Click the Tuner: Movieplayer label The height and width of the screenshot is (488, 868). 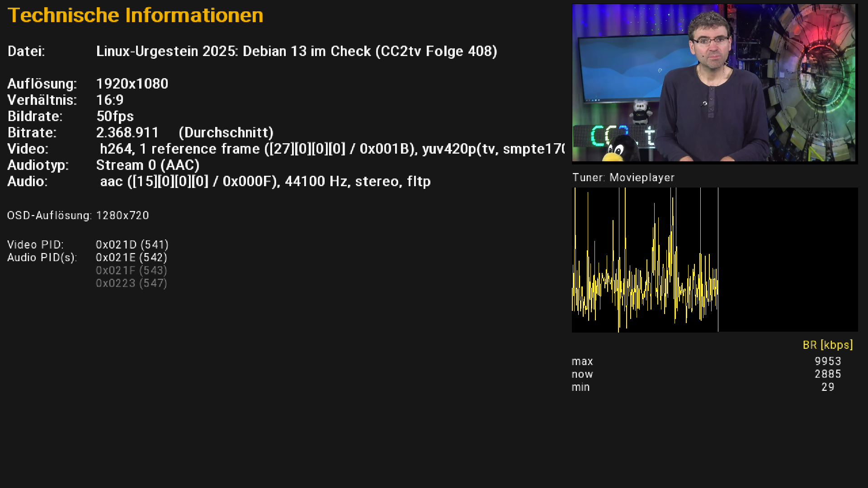623,178
